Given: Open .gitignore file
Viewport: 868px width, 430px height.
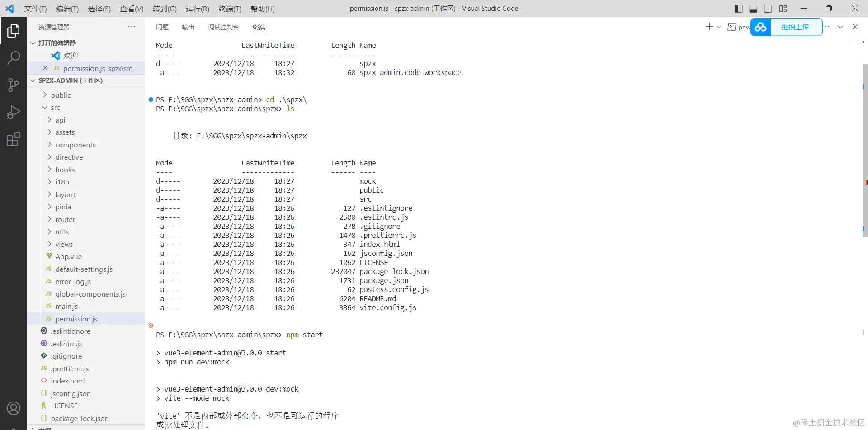Looking at the screenshot, I should click(86, 356).
